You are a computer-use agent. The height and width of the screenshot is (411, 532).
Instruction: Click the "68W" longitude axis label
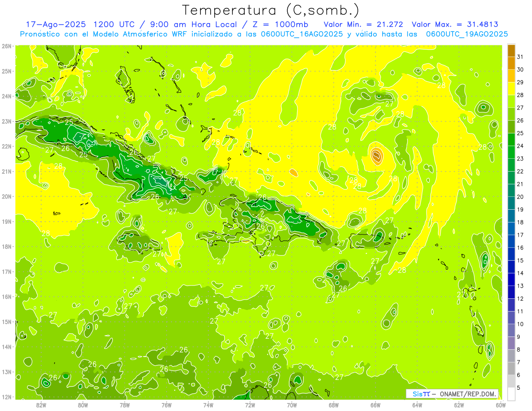pyautogui.click(x=334, y=405)
